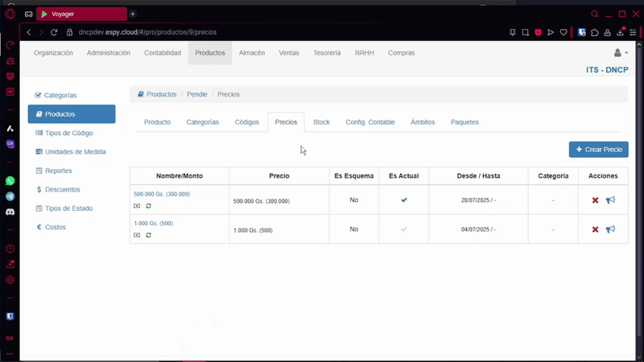Open WhatsApp from the browser sidebar
The width and height of the screenshot is (644, 362).
coord(10,181)
